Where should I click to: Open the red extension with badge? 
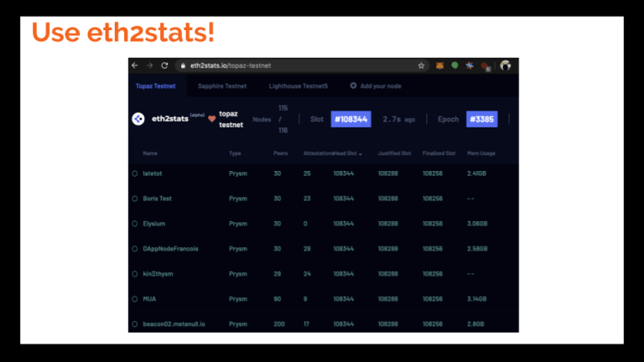486,66
